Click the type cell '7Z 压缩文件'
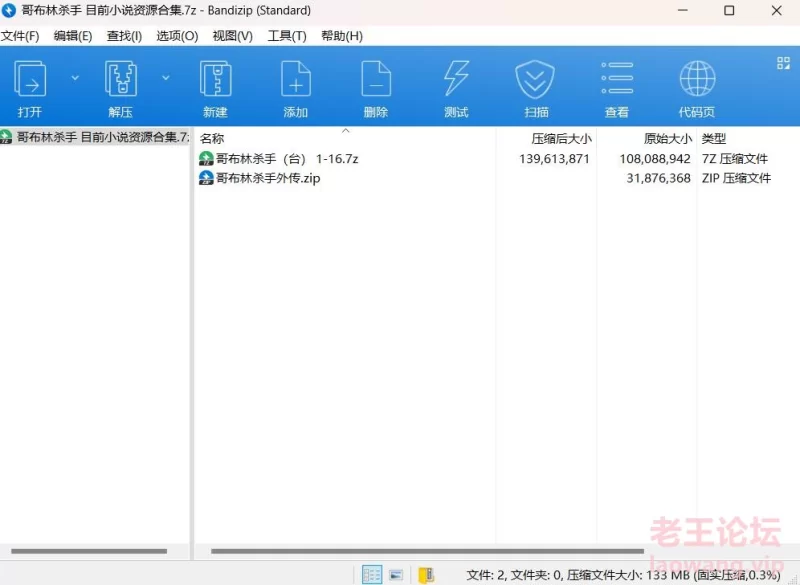This screenshot has height=585, width=800. [x=734, y=159]
